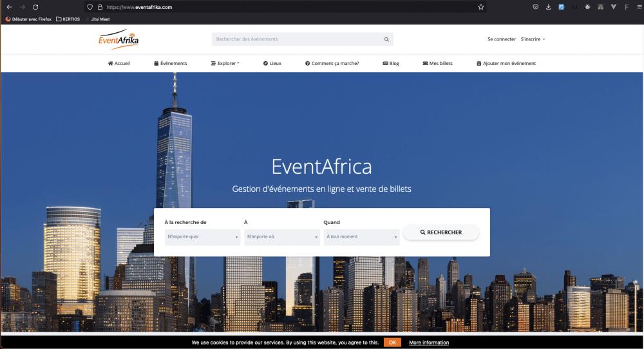Screen dimensions: 644x349
Task: Open the N'importe quoi category dropdown
Action: pyautogui.click(x=202, y=237)
